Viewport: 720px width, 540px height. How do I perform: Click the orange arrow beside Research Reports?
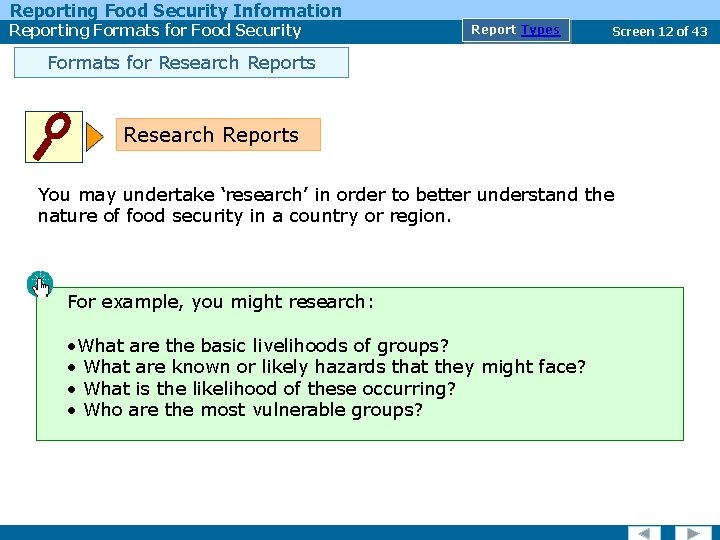pos(95,137)
